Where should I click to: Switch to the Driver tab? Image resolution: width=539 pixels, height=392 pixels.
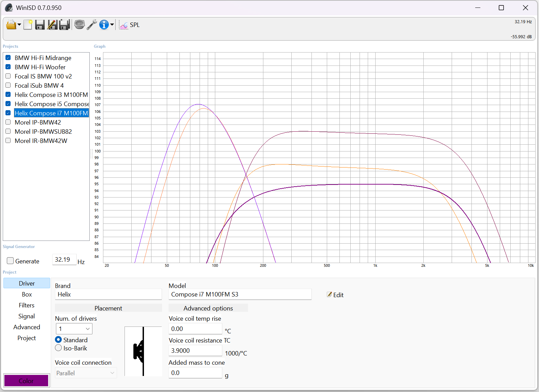(x=27, y=284)
